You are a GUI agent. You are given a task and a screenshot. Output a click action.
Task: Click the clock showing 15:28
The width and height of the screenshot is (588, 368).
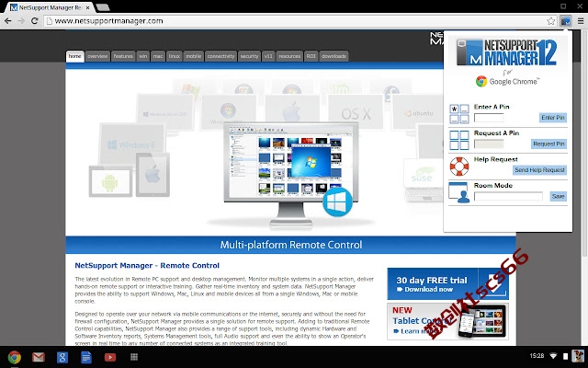coord(537,356)
